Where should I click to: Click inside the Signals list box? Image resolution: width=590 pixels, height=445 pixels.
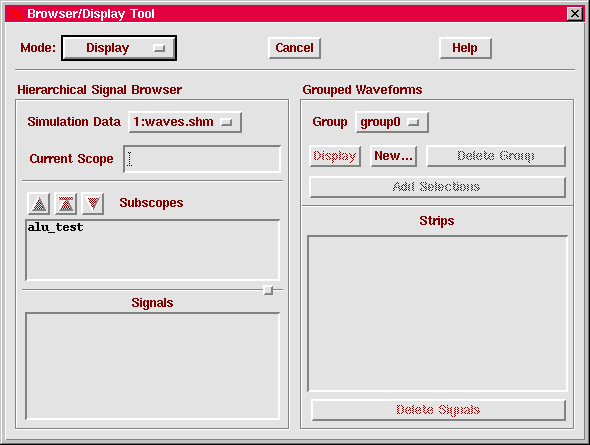coord(152,366)
